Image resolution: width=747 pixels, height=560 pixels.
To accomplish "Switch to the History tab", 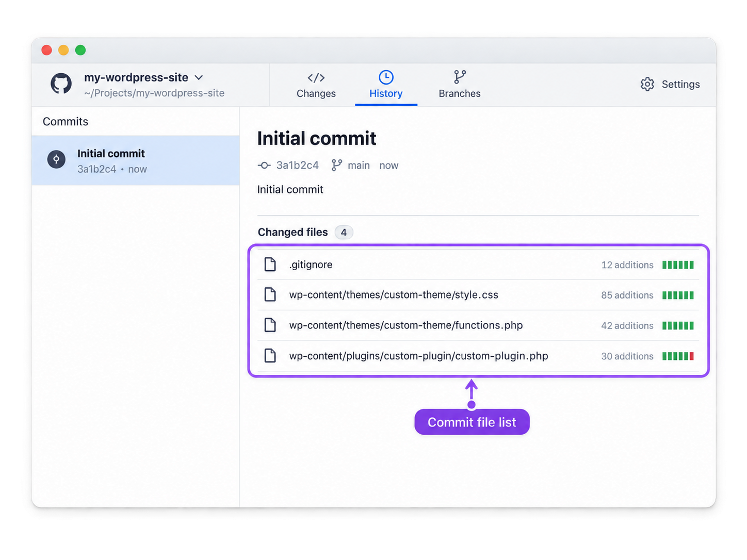I will pos(386,85).
